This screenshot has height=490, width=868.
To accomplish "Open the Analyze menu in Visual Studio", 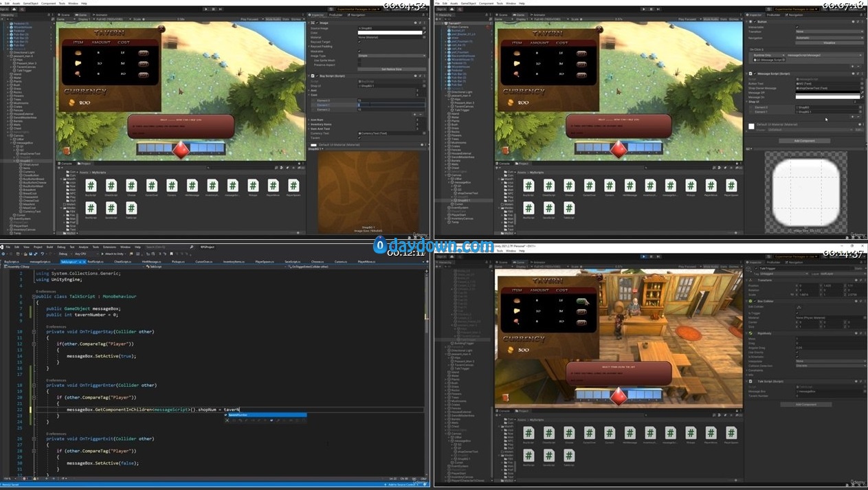I will coord(83,246).
